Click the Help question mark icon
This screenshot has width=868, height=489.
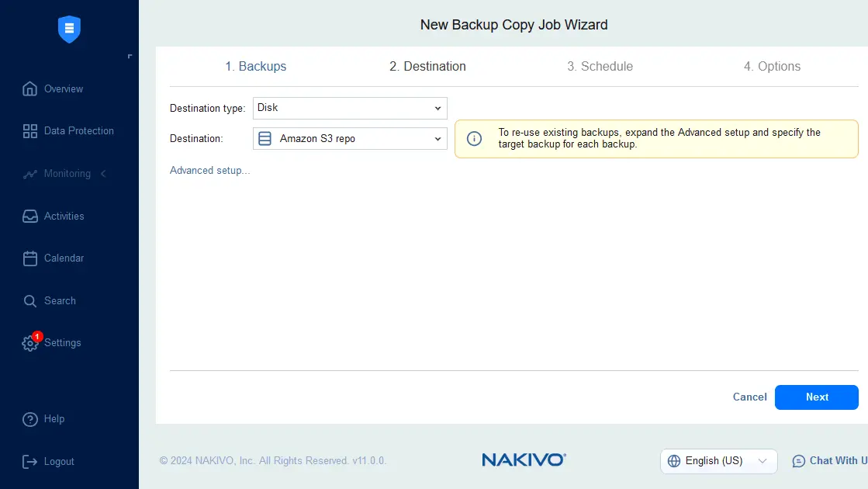30,419
